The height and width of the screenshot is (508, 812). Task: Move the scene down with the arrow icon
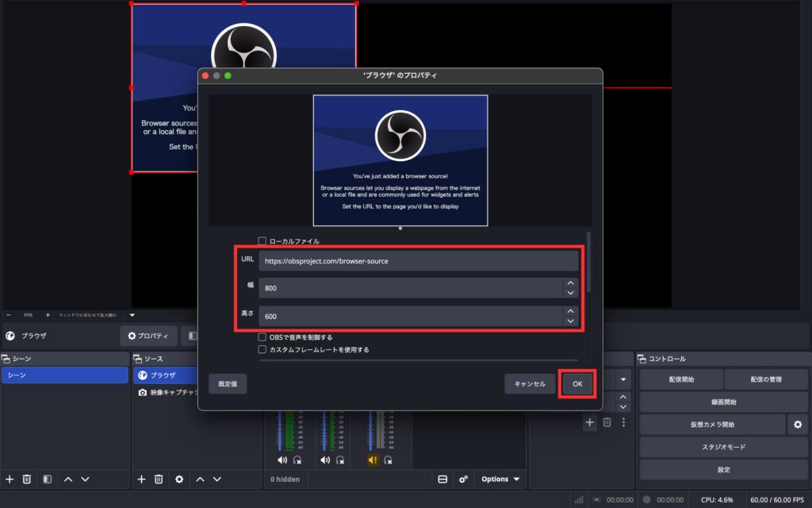85,479
